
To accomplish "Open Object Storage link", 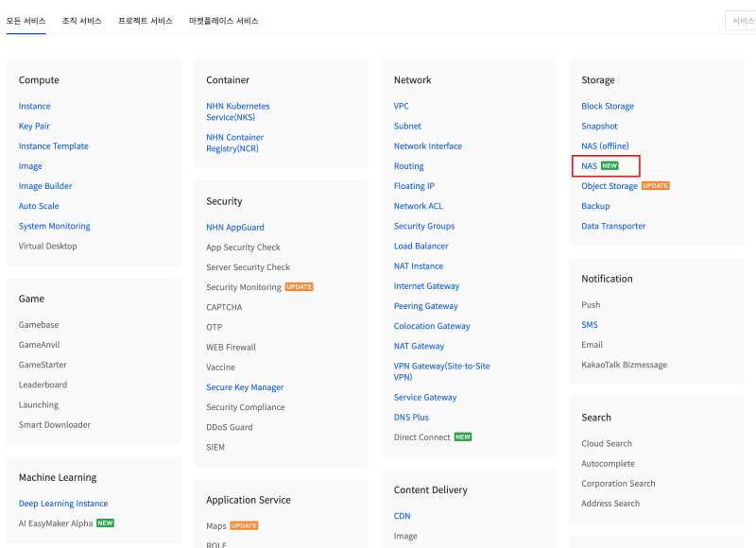I will (x=610, y=186).
